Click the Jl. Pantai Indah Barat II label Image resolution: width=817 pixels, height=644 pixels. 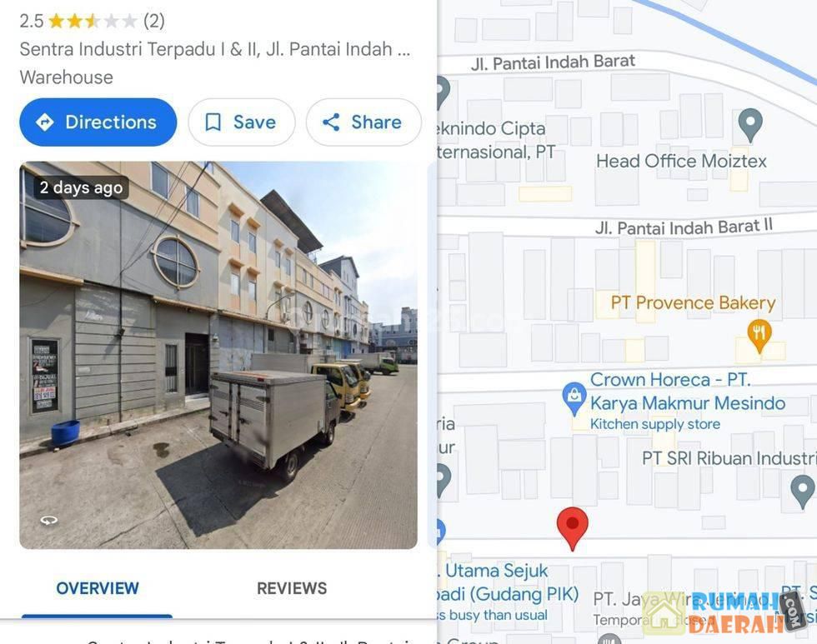[x=684, y=227]
